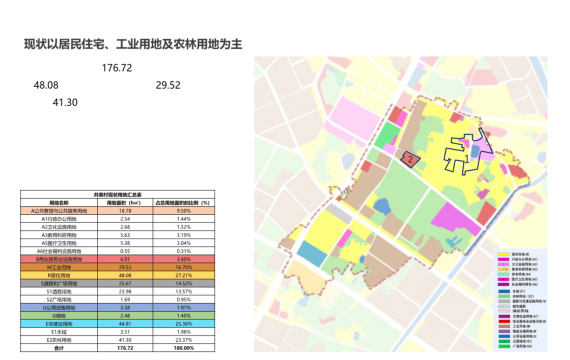Viewport: 570px width, 360px height.
Task: Click the 176.72 figure below the title
Action: 117,68
